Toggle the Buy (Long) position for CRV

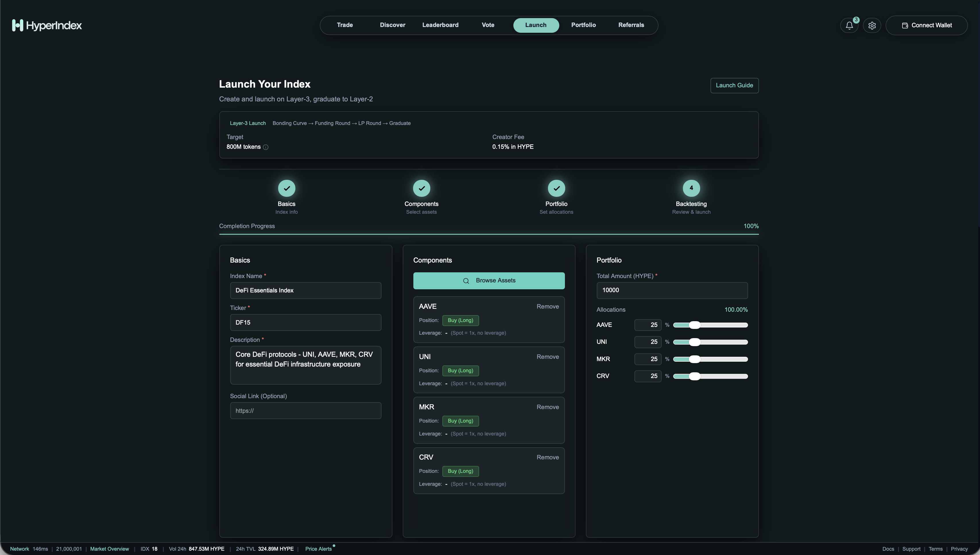[x=460, y=471]
